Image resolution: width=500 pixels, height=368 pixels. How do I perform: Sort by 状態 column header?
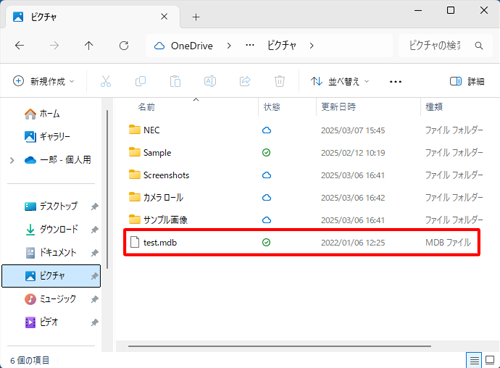coord(272,107)
